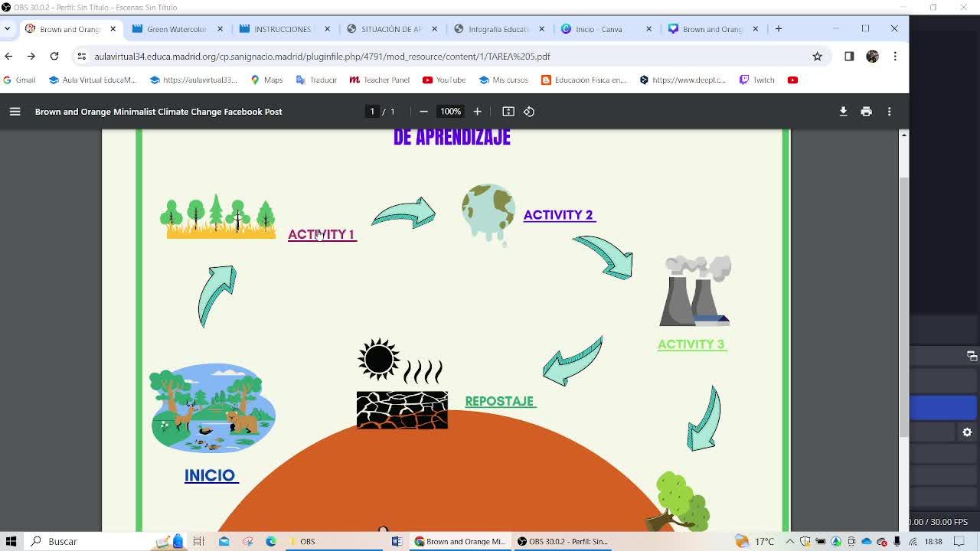
Task: Print the PDF document
Action: tap(866, 112)
